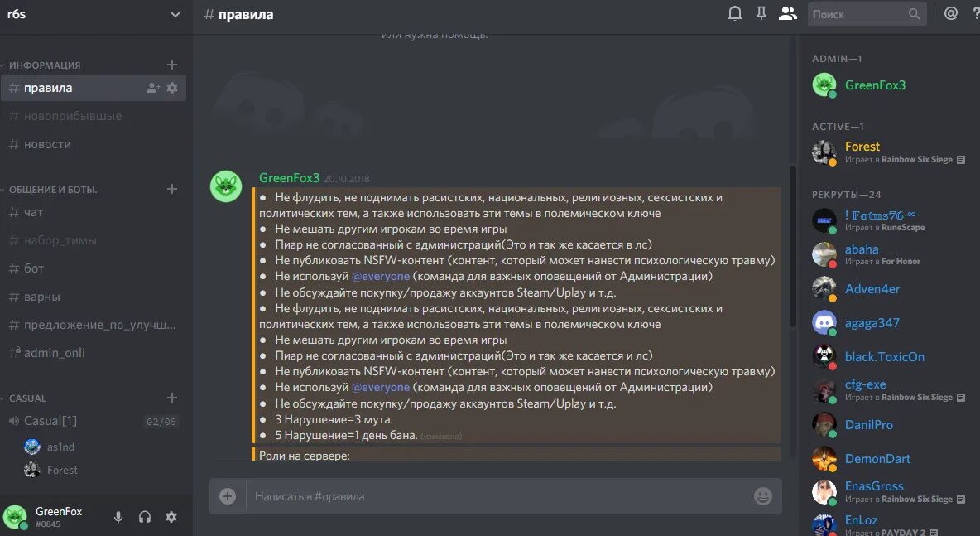980x536 pixels.
Task: Open notification bell settings
Action: (735, 13)
